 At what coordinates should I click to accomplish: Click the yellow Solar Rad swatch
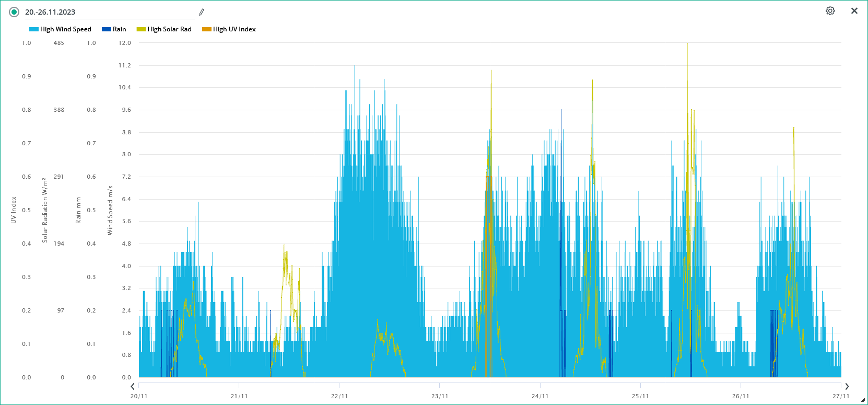141,29
